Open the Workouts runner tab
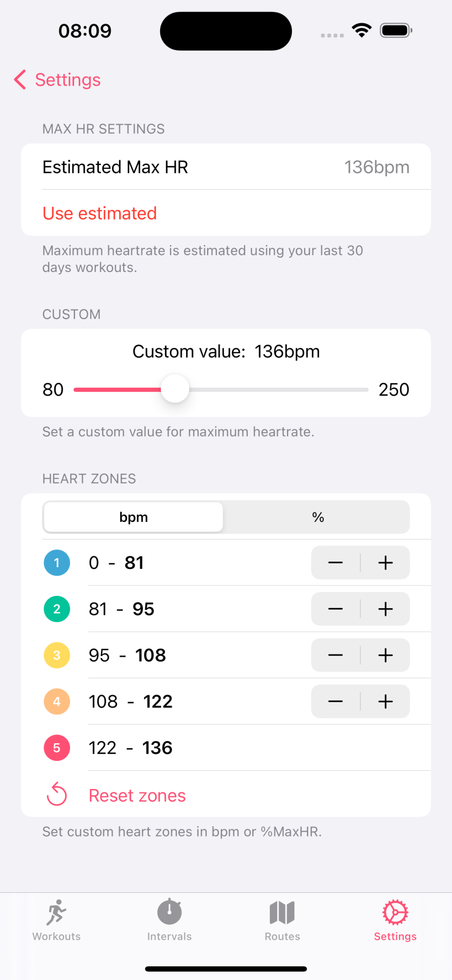Image resolution: width=452 pixels, height=980 pixels. point(56,920)
